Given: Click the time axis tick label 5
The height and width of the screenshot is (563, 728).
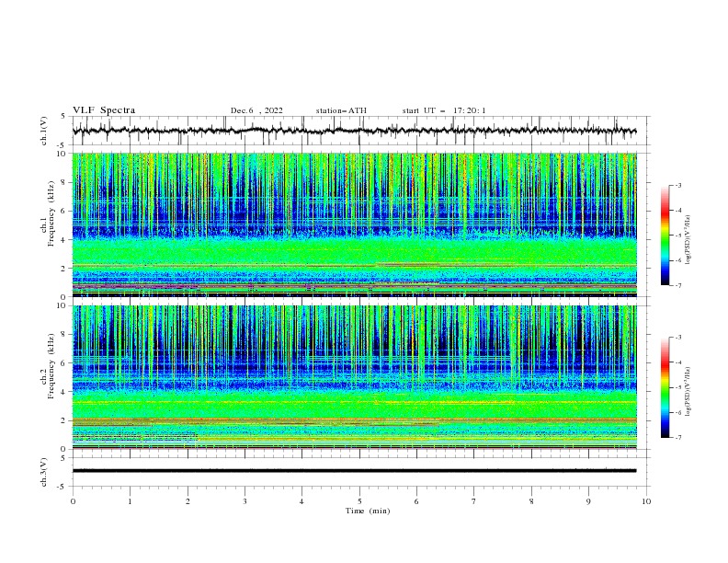Looking at the screenshot, I should click(359, 501).
